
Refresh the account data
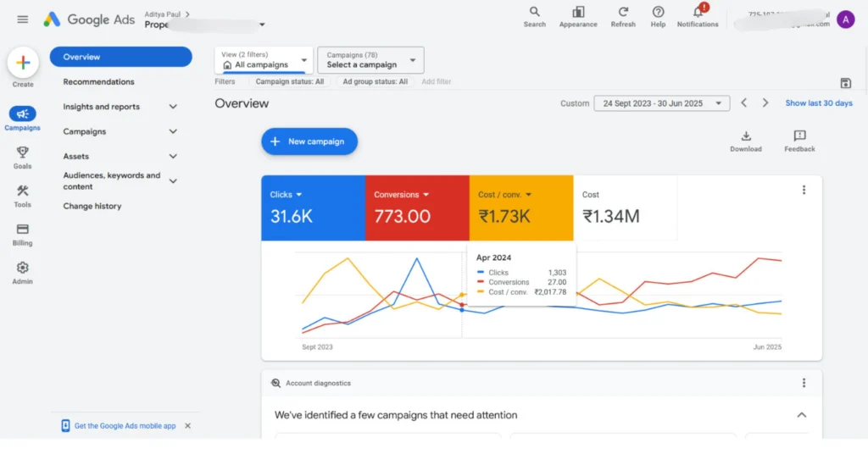point(623,17)
